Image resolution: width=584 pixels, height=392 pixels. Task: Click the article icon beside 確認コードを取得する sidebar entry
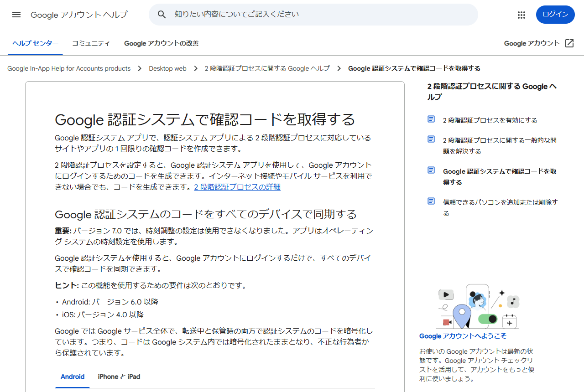click(431, 170)
